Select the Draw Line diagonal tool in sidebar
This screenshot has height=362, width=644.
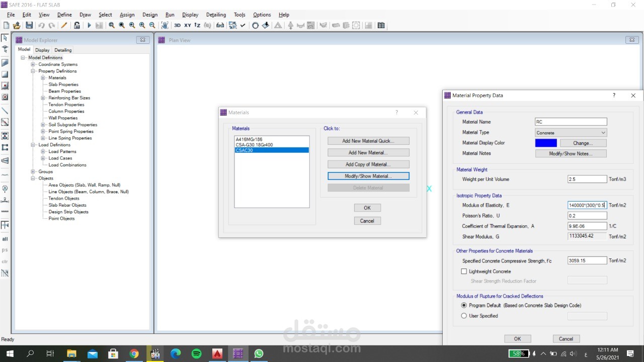tap(5, 111)
